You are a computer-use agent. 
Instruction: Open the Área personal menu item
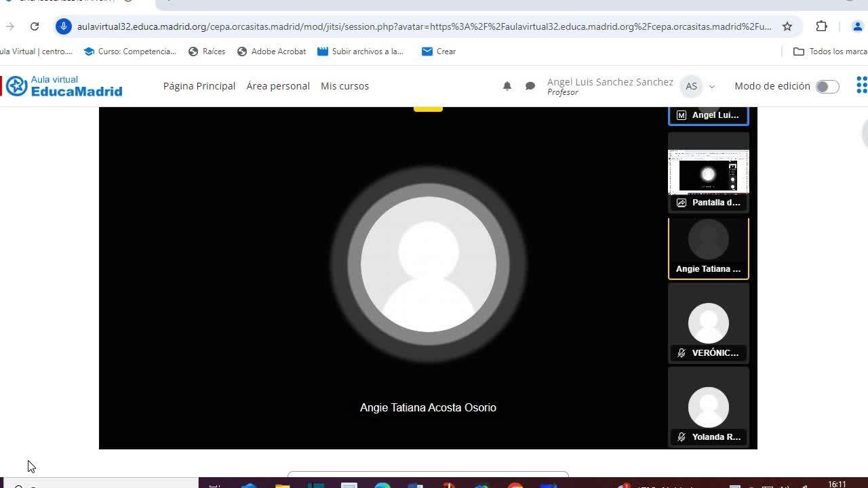click(x=278, y=86)
